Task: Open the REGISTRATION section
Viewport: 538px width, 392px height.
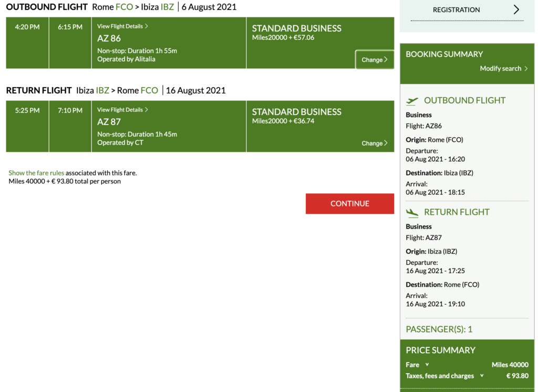Action: pyautogui.click(x=456, y=10)
